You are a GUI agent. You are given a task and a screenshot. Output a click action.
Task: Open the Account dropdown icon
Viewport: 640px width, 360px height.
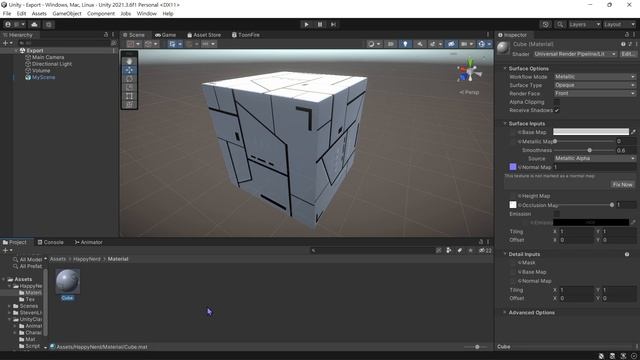tap(14, 24)
